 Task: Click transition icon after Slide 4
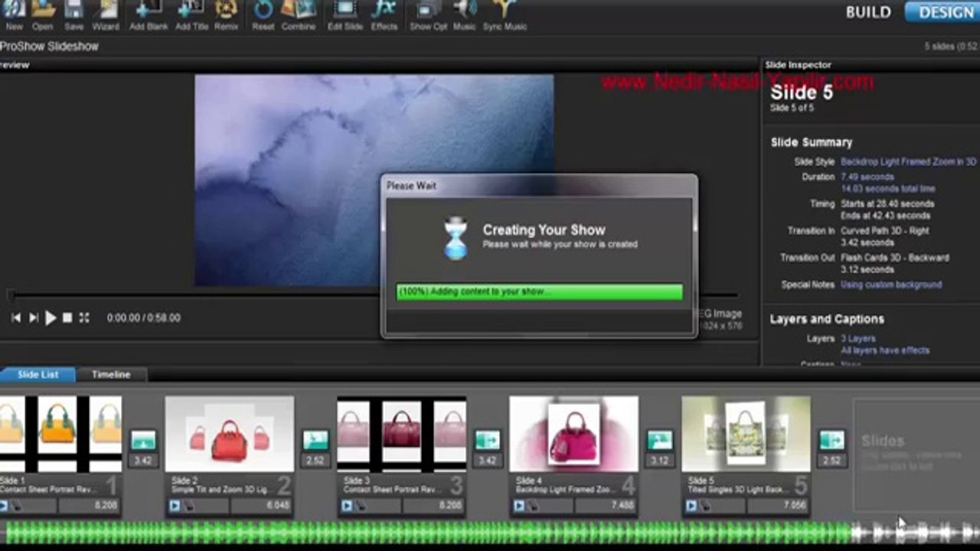click(x=660, y=440)
